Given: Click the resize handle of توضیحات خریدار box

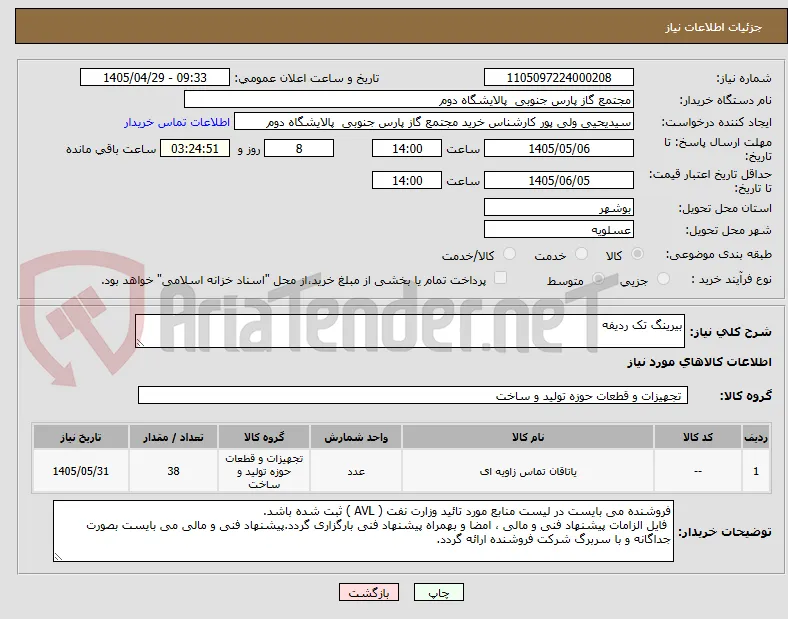Looking at the screenshot, I should 58,557.
